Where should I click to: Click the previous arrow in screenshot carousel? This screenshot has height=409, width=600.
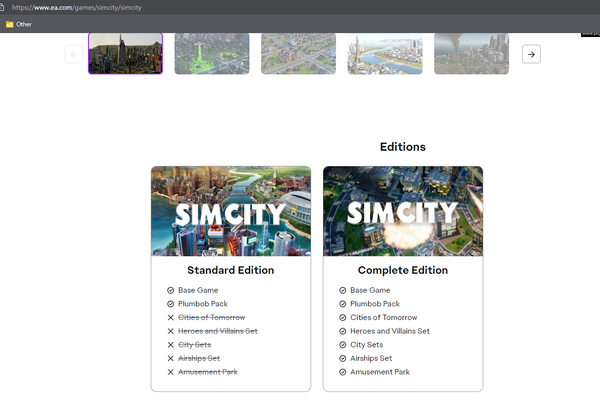pyautogui.click(x=74, y=54)
